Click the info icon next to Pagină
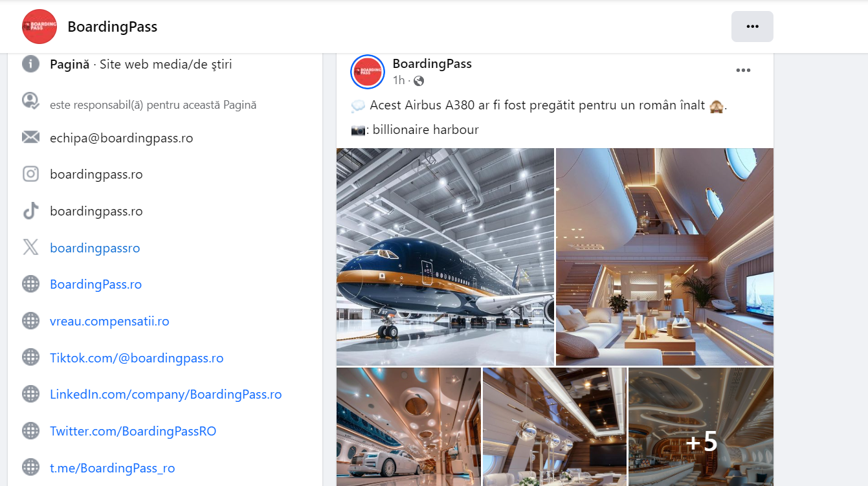The height and width of the screenshot is (486, 868). pyautogui.click(x=30, y=64)
